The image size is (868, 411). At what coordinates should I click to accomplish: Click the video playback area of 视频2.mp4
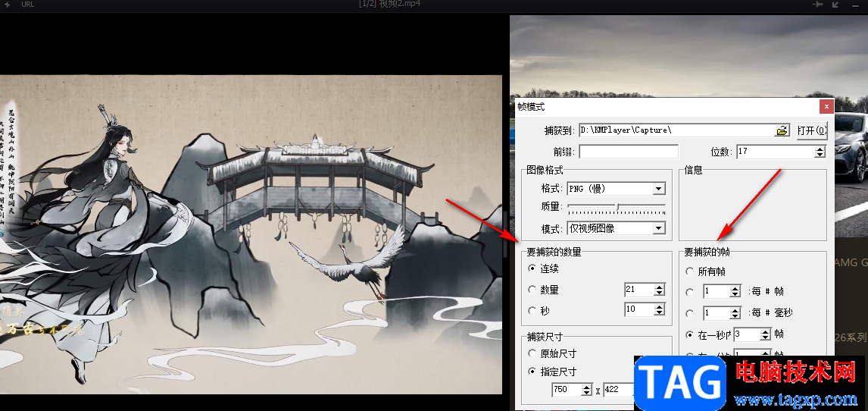251,235
